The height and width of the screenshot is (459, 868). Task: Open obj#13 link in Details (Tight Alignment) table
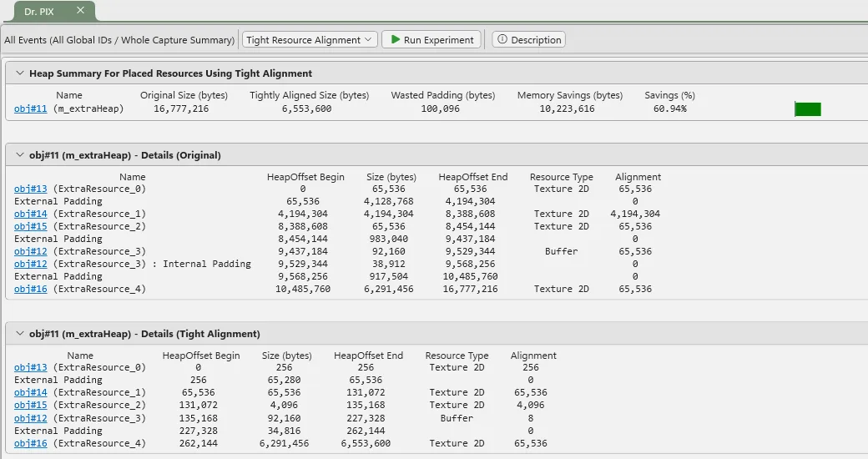pyautogui.click(x=31, y=367)
